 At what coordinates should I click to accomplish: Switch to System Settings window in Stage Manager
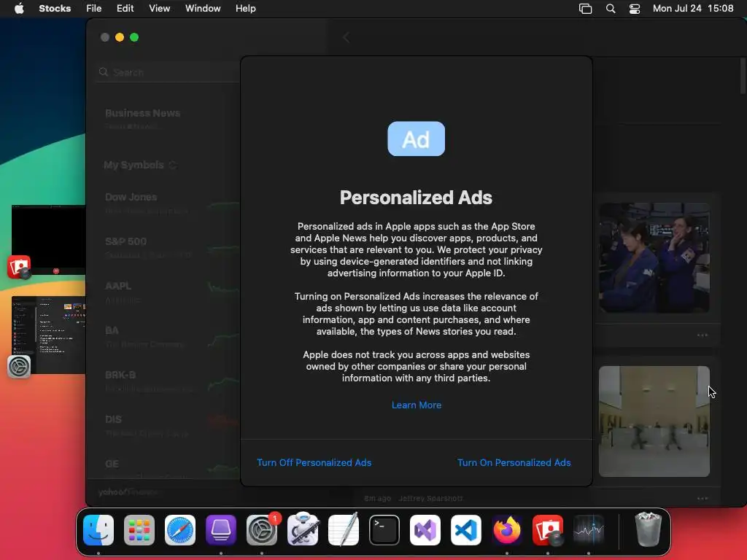(x=49, y=335)
